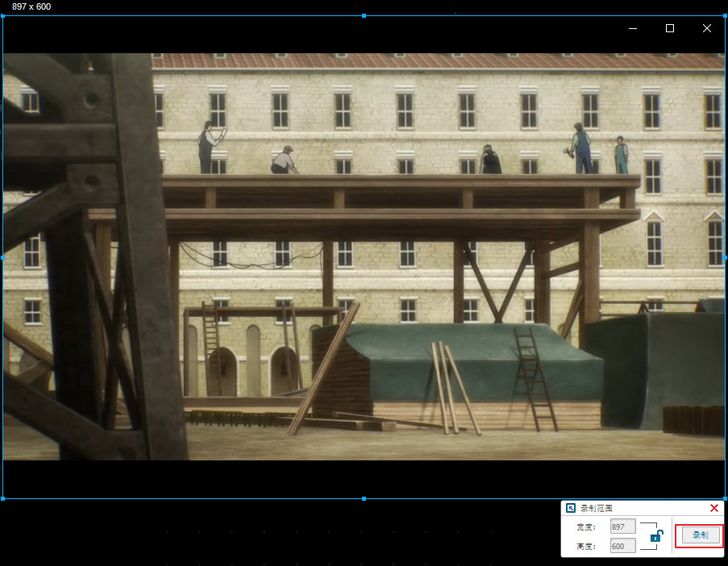This screenshot has width=728, height=566.
Task: Click the 高度 height field showing 600
Action: (x=622, y=546)
